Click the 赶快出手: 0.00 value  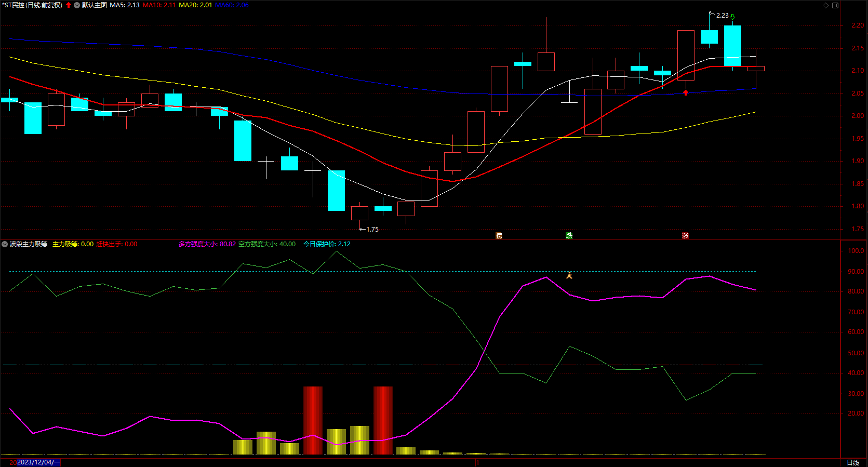(117, 244)
